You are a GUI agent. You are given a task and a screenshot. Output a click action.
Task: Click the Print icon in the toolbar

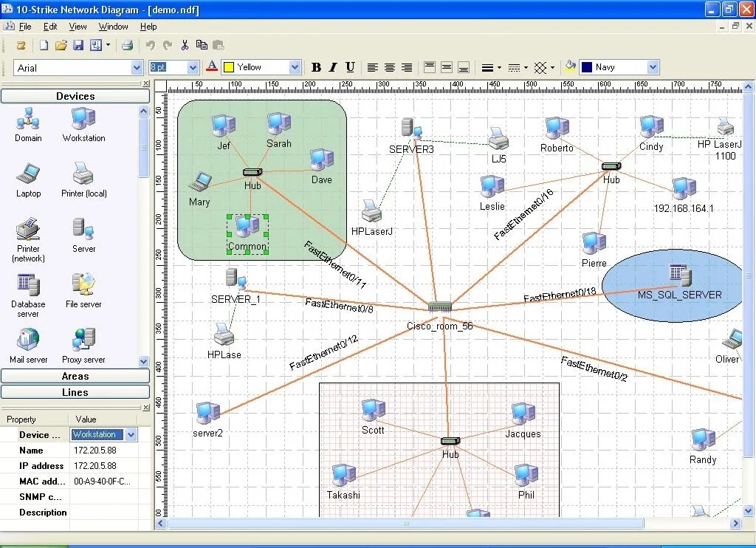[127, 46]
